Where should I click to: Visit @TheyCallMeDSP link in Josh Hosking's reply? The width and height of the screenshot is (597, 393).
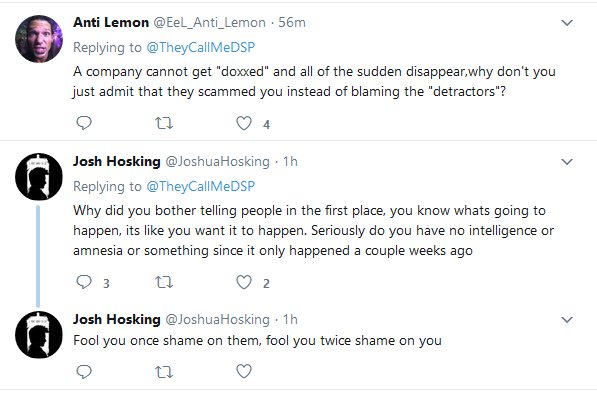pyautogui.click(x=201, y=186)
